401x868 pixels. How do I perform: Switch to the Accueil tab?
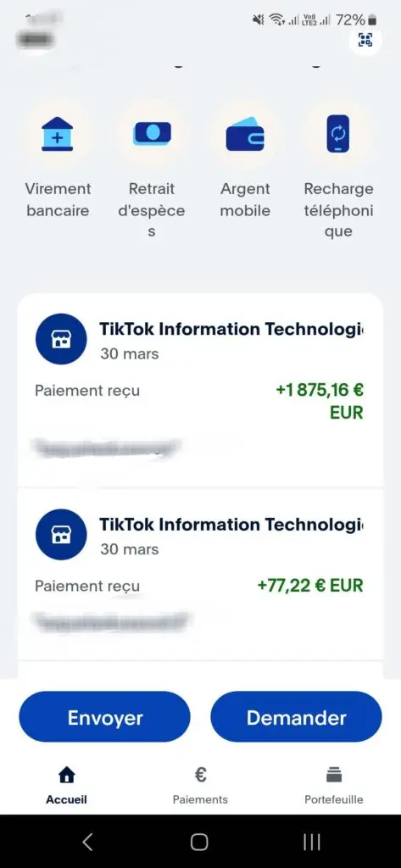(x=66, y=786)
